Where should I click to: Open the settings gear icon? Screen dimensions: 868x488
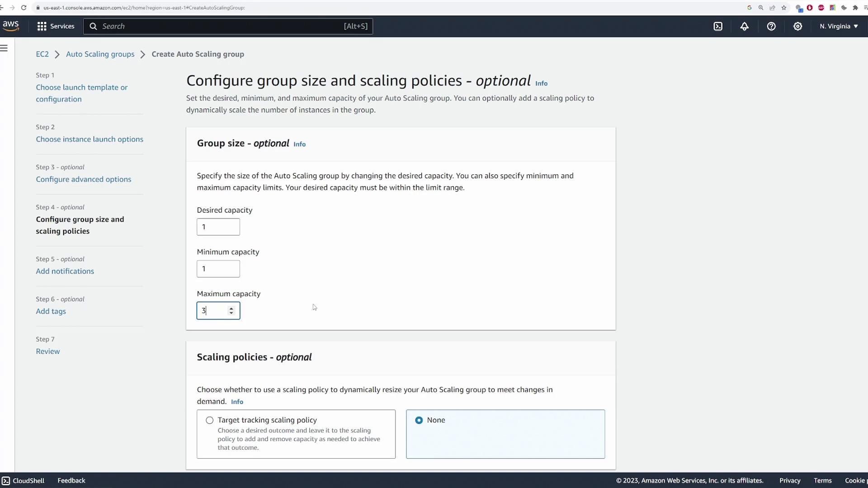(798, 26)
